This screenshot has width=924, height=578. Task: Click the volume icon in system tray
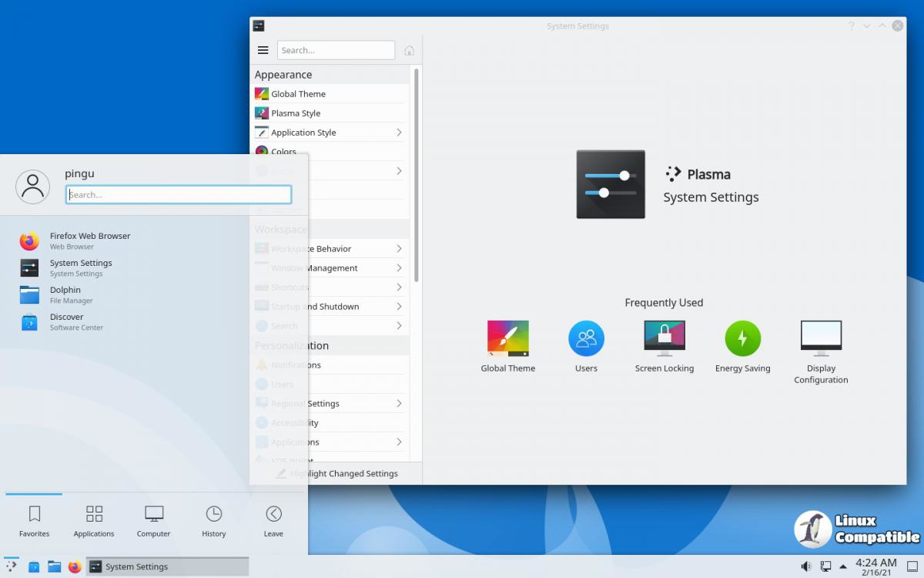click(805, 566)
